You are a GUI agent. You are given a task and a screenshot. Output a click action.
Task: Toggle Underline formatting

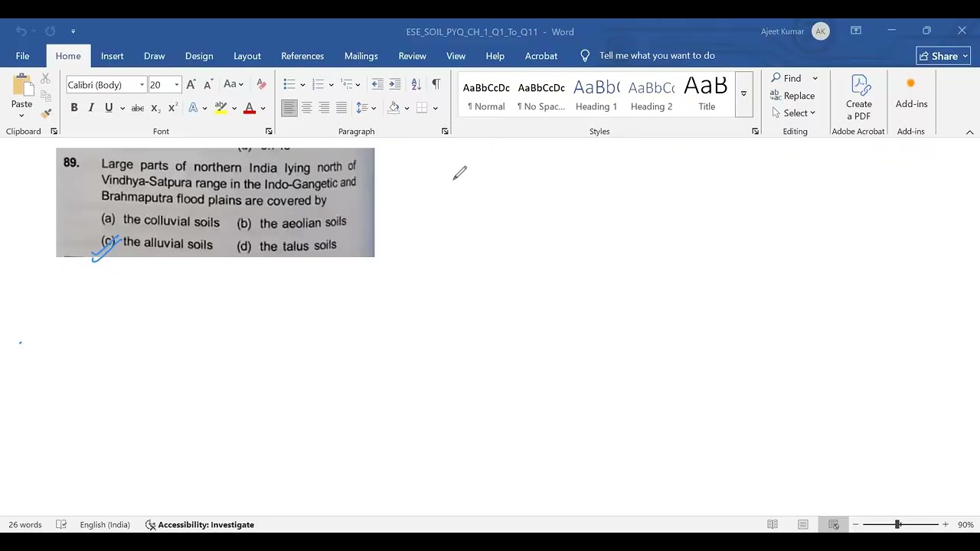(x=109, y=108)
